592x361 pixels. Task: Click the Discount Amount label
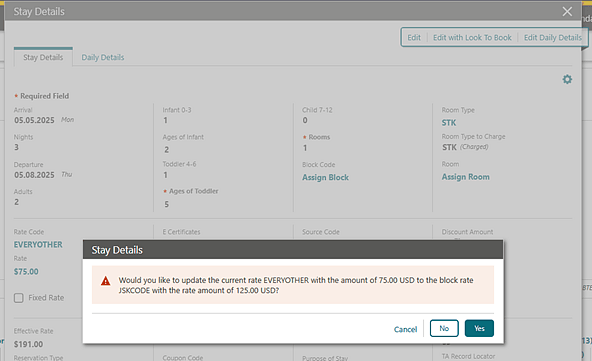pyautogui.click(x=467, y=232)
